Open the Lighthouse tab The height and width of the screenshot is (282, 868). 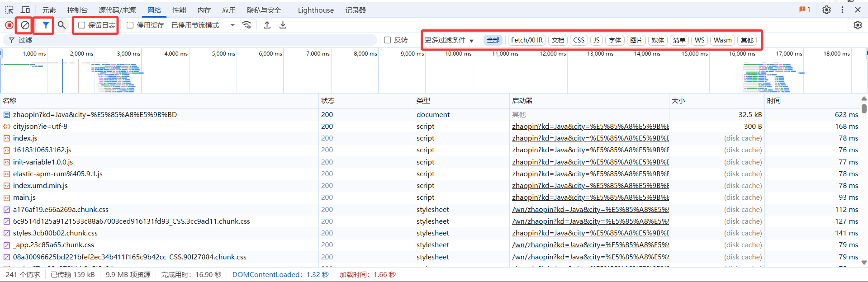(316, 10)
